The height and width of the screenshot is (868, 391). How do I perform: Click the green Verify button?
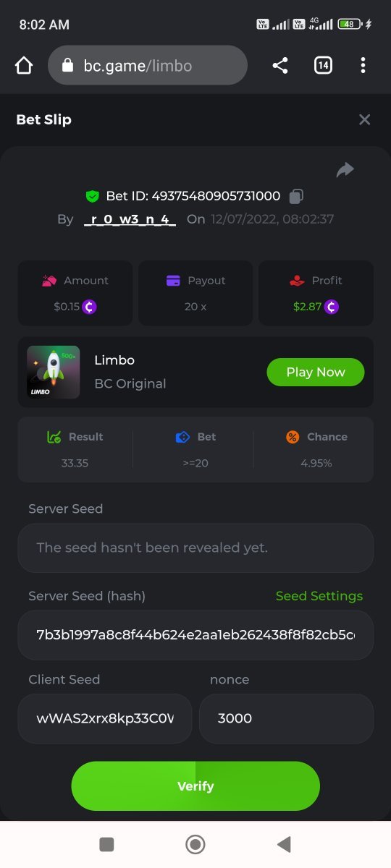point(195,786)
